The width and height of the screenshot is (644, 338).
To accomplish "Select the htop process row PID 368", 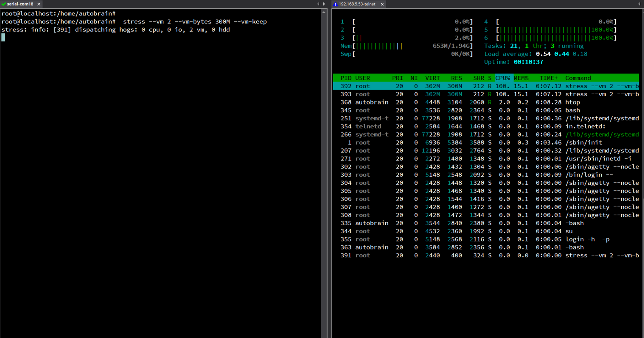I will click(x=486, y=102).
